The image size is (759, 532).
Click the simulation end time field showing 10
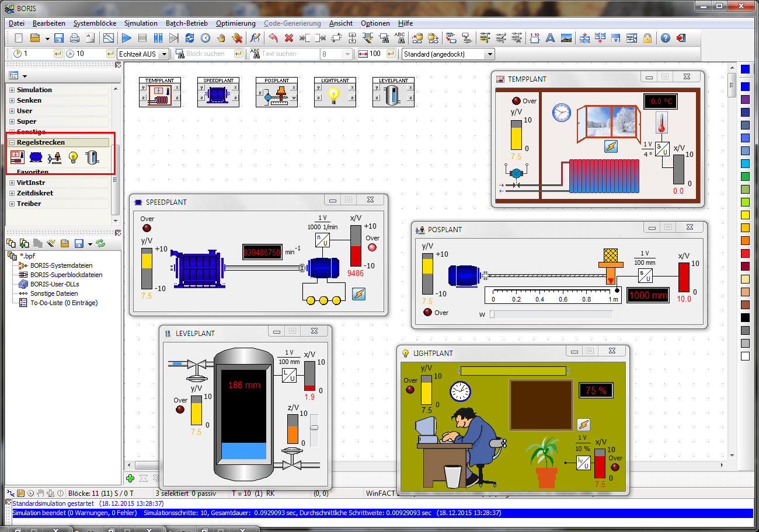pos(89,54)
